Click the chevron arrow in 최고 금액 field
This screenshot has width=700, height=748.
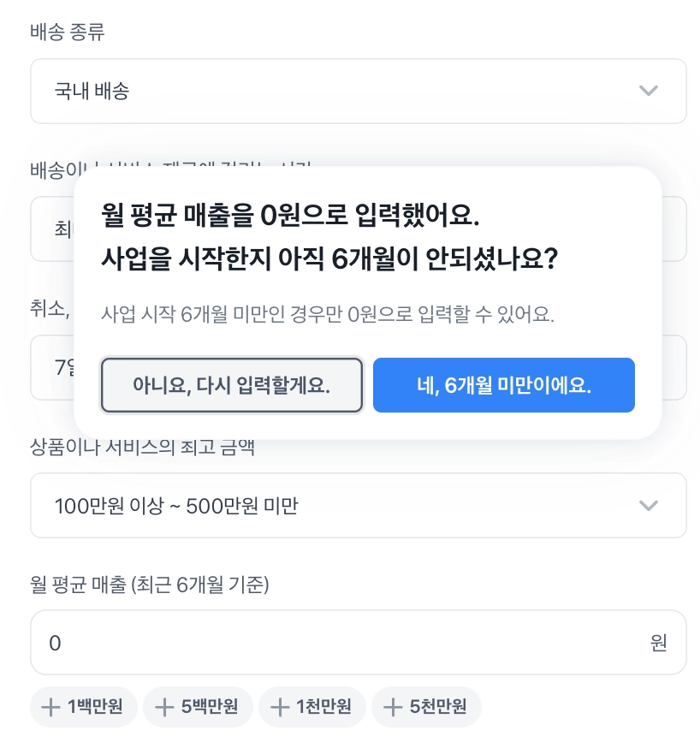point(649,506)
